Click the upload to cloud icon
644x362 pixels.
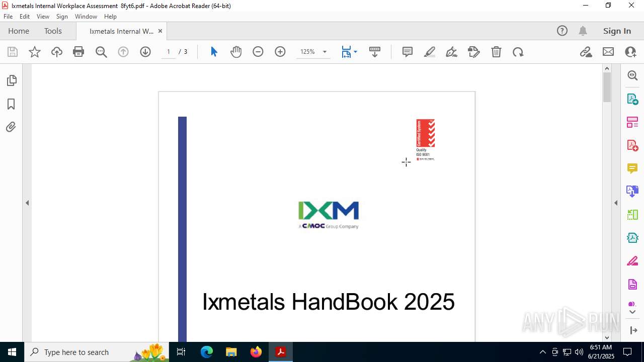(x=57, y=52)
